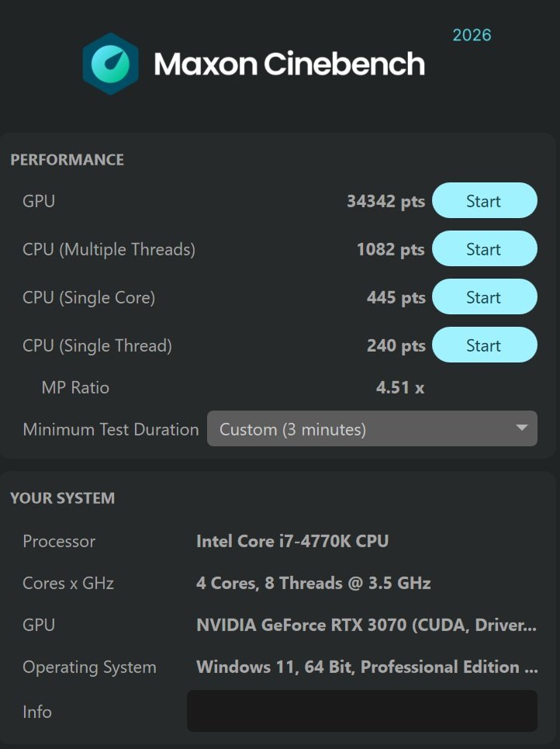Start the CPU Multiple Threads test
The height and width of the screenshot is (749, 560).
[x=484, y=249]
